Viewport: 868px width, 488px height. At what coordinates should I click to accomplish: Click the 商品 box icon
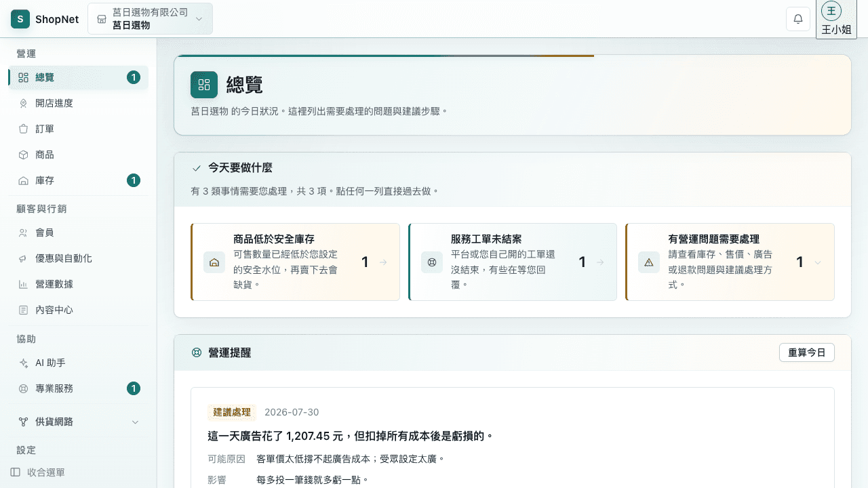coord(23,155)
